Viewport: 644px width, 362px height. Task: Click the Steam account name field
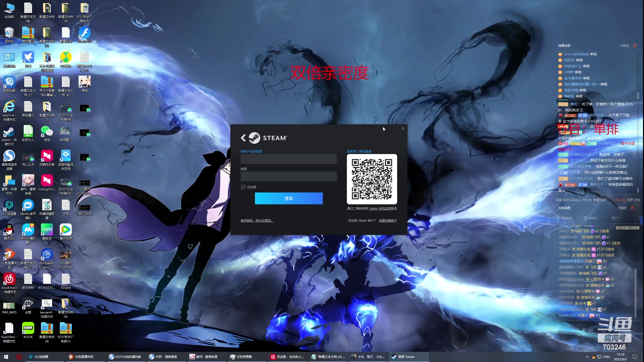coord(288,159)
